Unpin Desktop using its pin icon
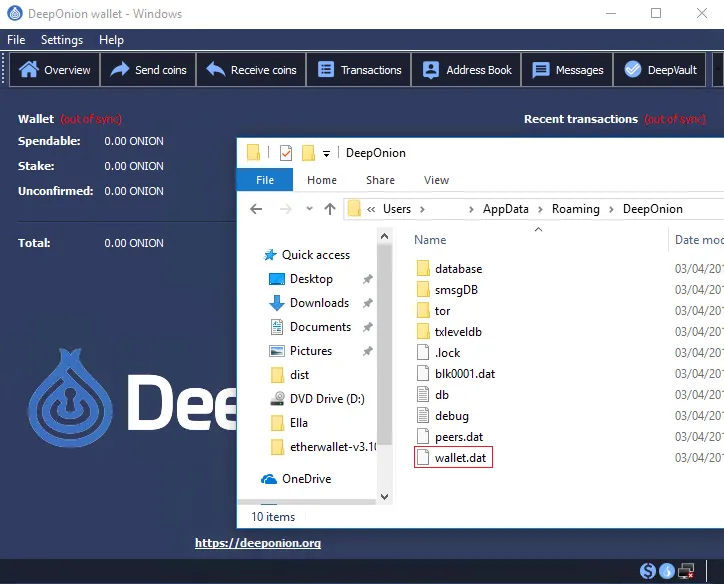This screenshot has height=584, width=724. (368, 279)
